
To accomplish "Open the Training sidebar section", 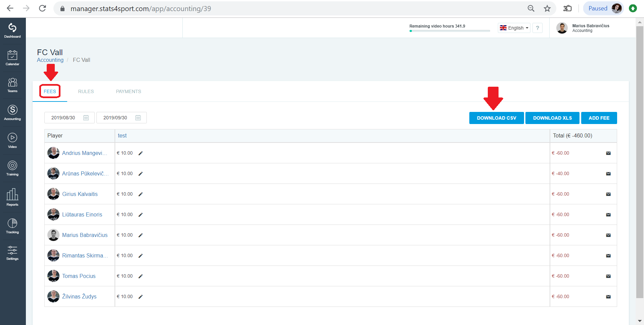I will [12, 168].
